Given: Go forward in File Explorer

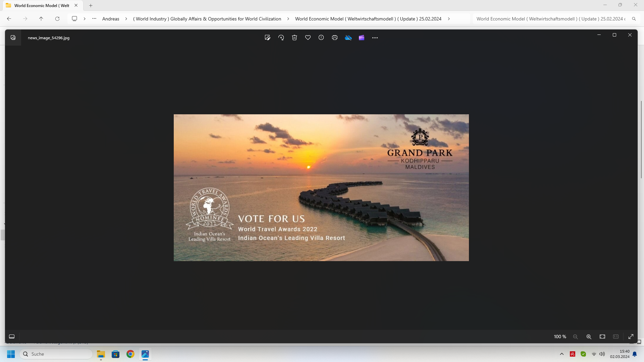Looking at the screenshot, I should (x=25, y=19).
